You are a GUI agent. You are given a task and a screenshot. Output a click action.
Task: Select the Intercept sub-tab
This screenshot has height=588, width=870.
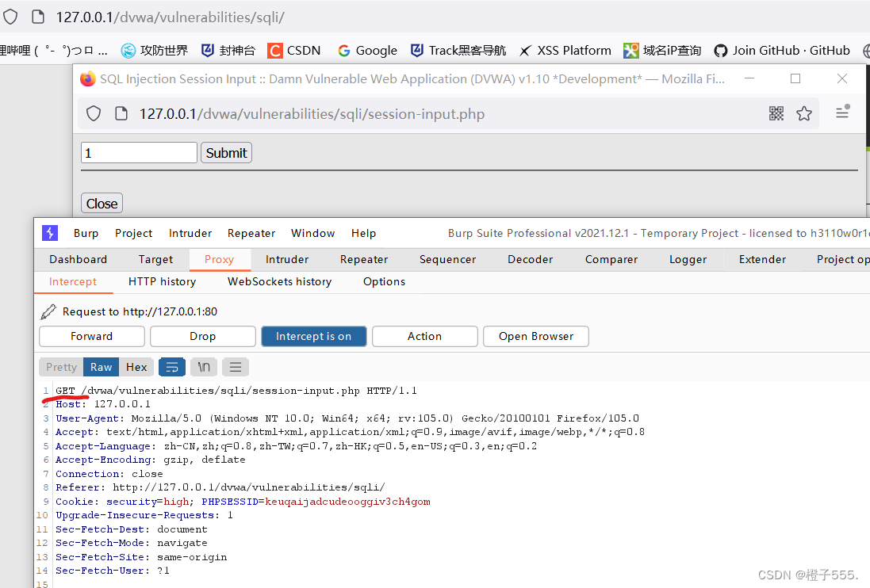(x=73, y=281)
